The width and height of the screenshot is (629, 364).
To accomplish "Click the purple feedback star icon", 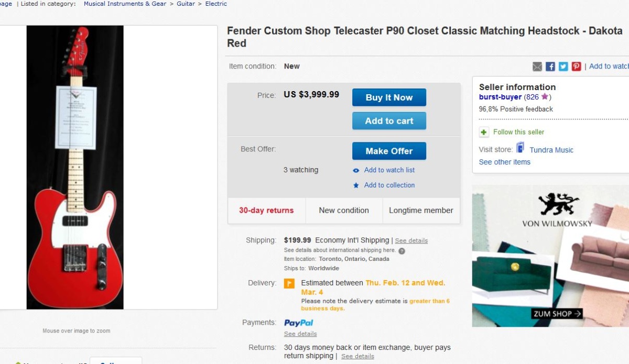I will 545,97.
